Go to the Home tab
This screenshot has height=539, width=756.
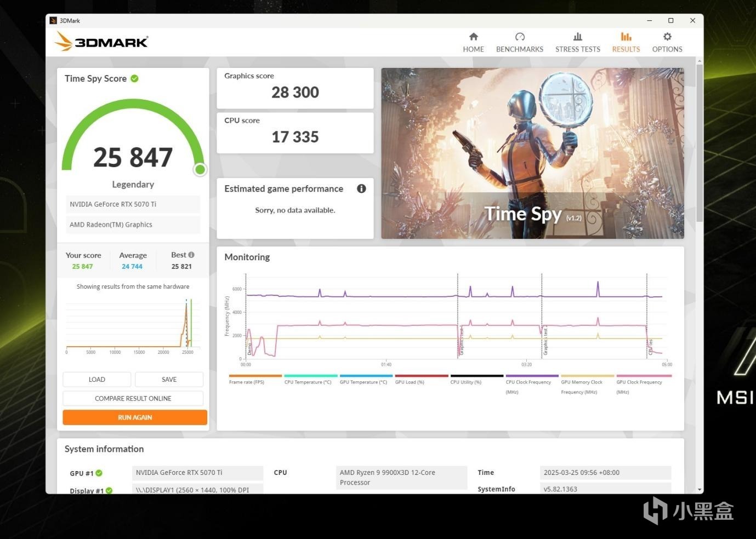pyautogui.click(x=473, y=42)
